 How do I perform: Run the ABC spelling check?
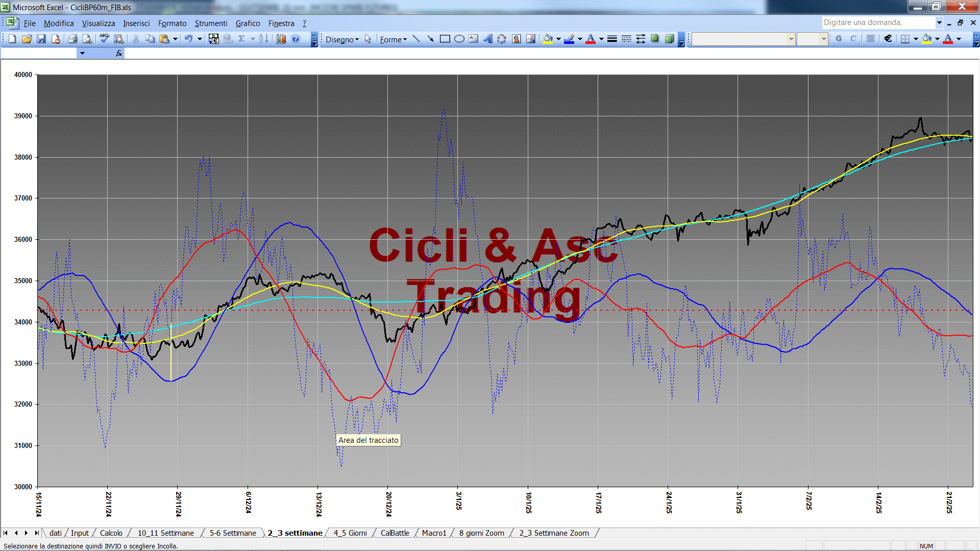tap(104, 39)
